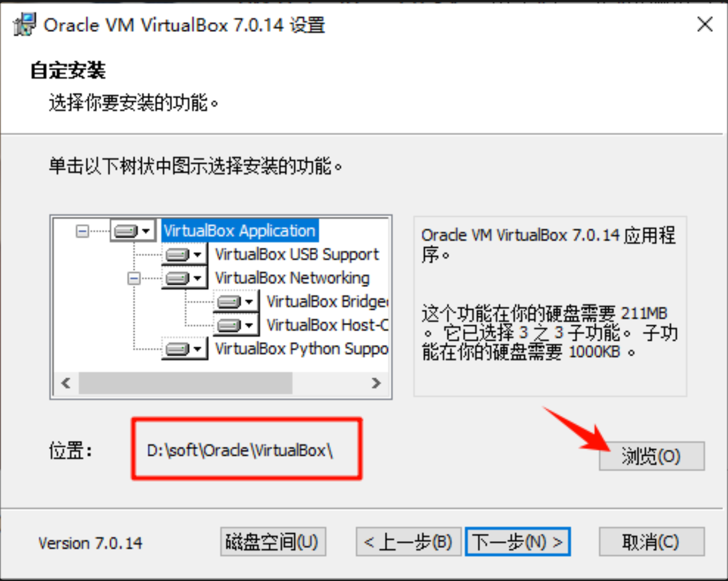This screenshot has width=728, height=581.
Task: Click drive icon beside VirtualBox Bridged
Action: tap(229, 302)
